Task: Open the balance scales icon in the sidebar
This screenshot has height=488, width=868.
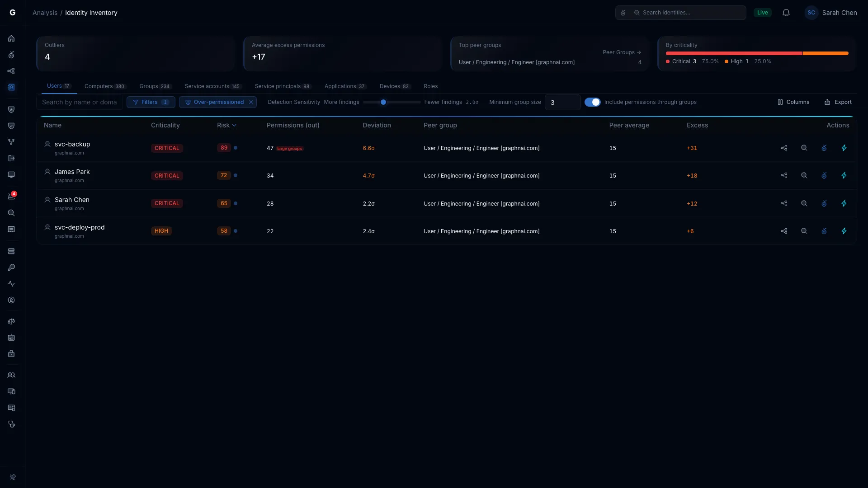Action: pos(11,321)
